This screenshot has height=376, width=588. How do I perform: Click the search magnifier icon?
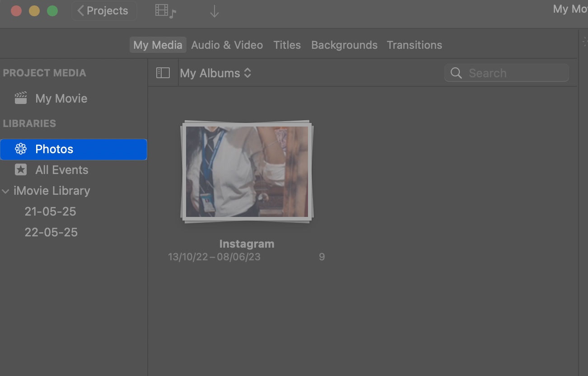click(456, 73)
